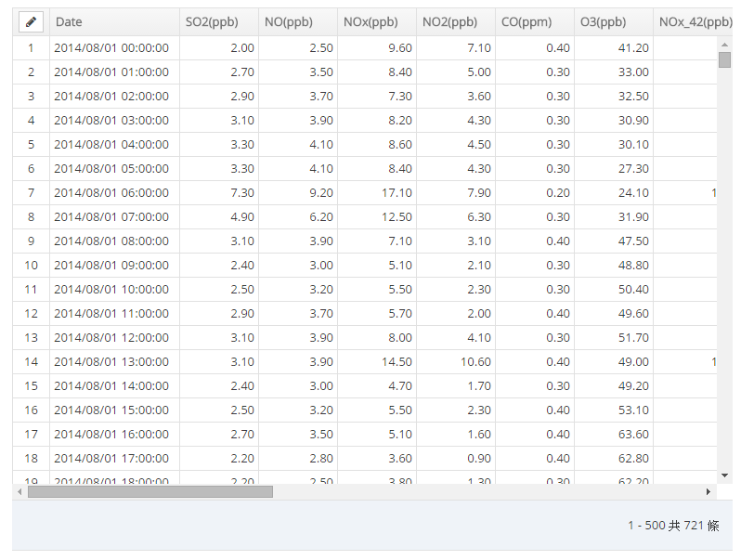Click NO2 value 10.60 in row 14

click(x=456, y=361)
